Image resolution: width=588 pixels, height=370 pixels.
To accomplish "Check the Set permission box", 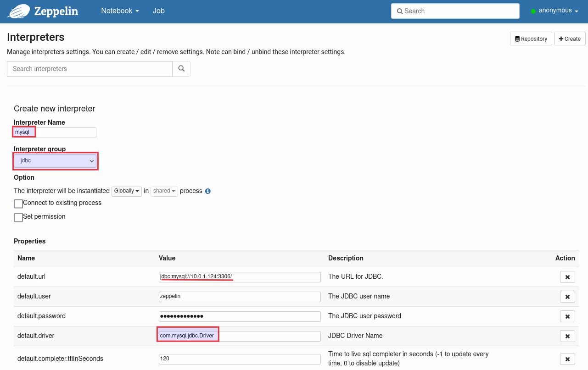I will click(x=18, y=217).
